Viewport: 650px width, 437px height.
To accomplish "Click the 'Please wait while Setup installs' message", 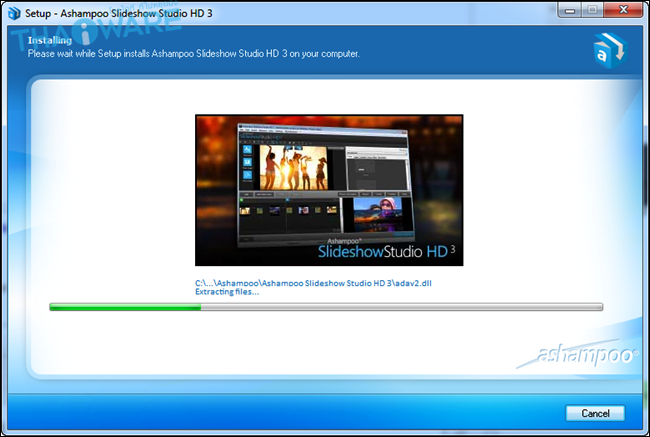I will [194, 53].
